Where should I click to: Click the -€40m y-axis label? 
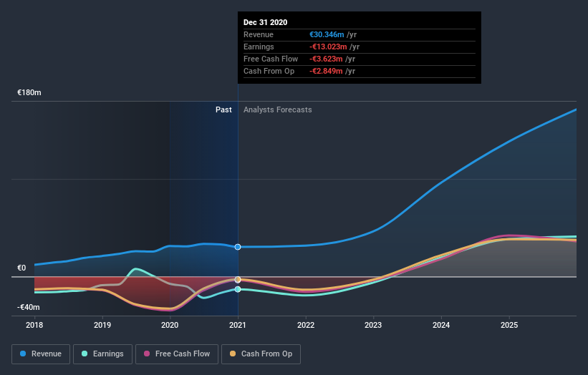click(29, 307)
